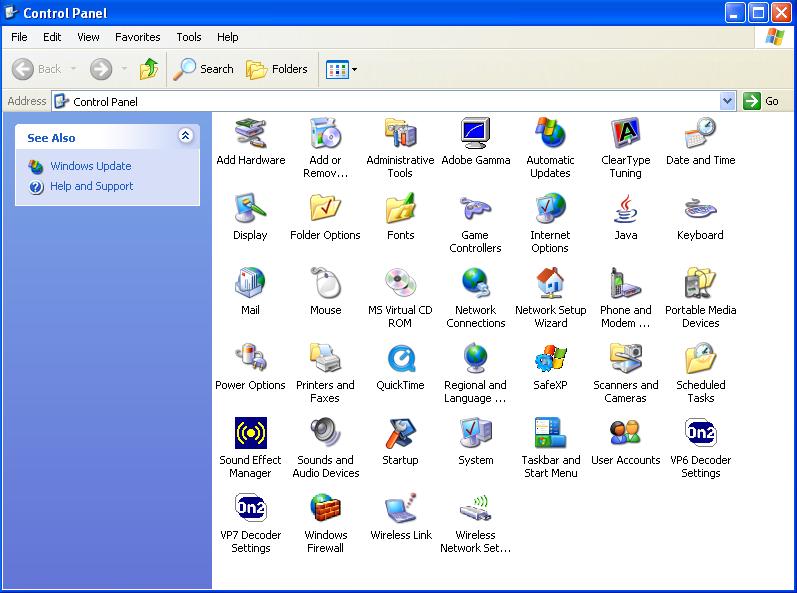
Task: Open the Edit menu
Action: 52,37
